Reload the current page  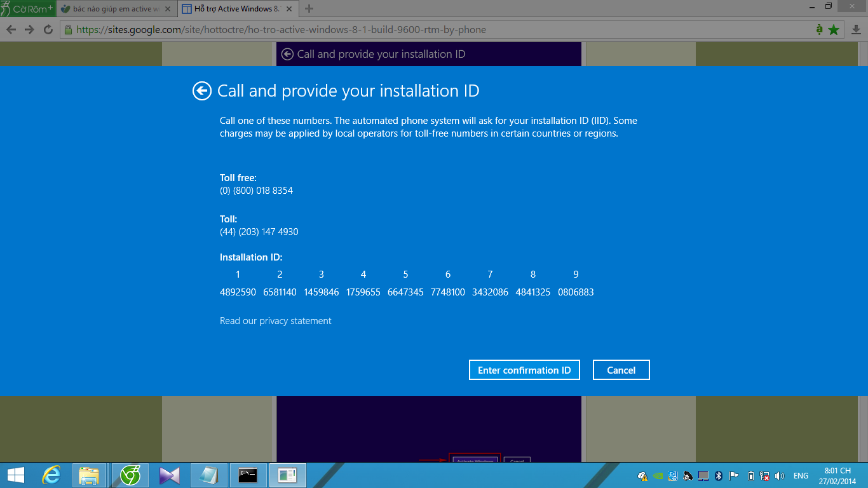tap(48, 29)
